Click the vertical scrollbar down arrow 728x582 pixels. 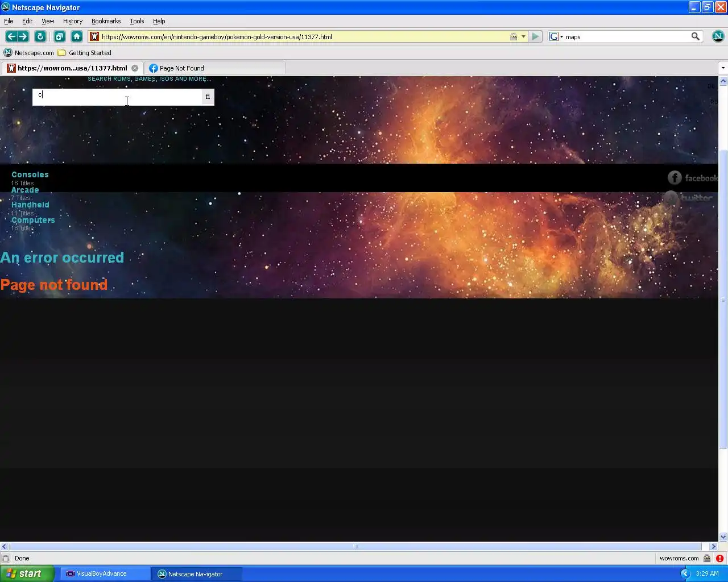(723, 537)
